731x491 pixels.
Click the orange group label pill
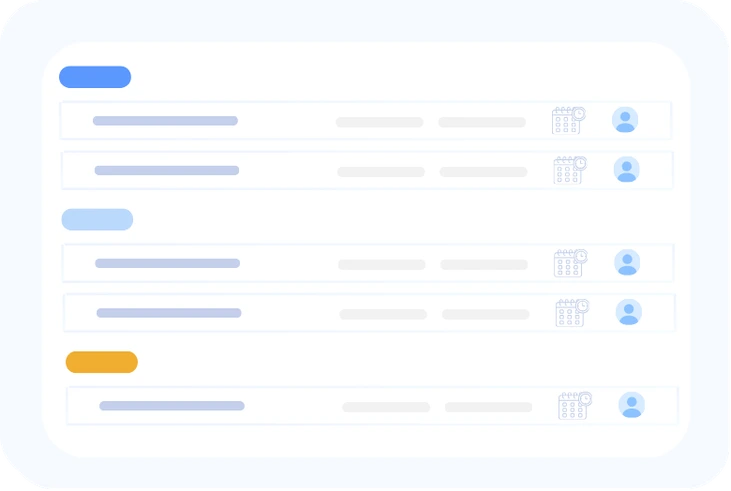[102, 362]
